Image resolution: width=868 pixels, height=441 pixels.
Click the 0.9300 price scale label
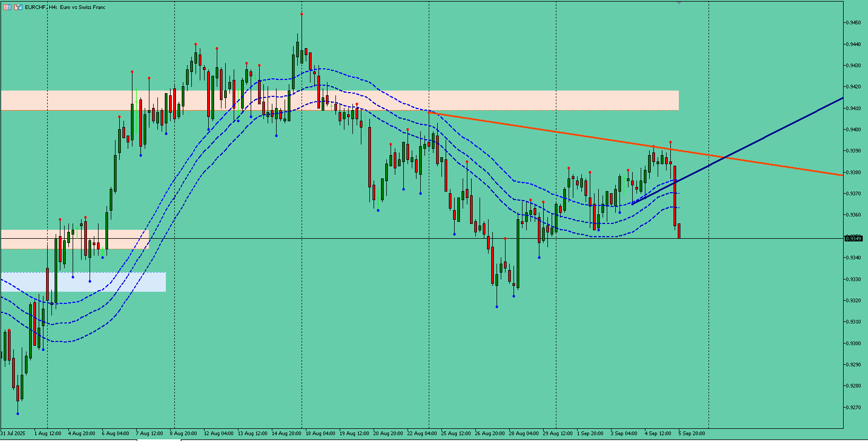(x=853, y=344)
